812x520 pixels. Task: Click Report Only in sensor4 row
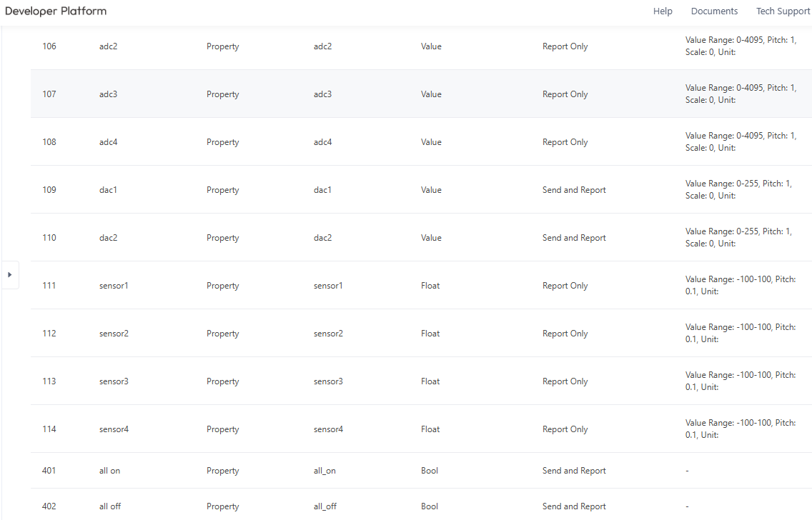tap(565, 429)
